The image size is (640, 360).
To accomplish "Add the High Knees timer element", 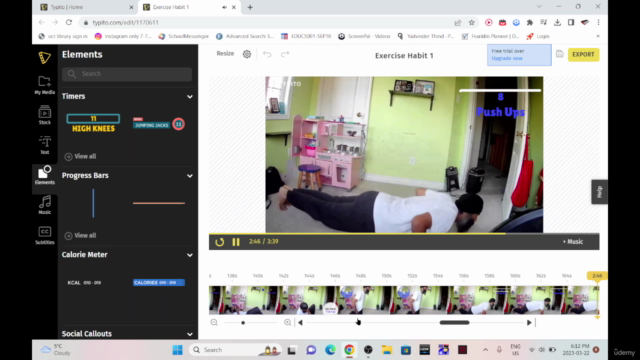I will (93, 123).
